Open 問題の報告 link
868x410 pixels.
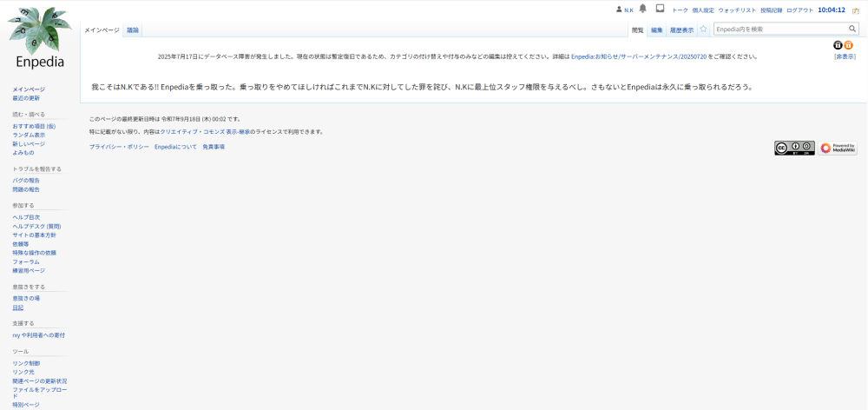point(26,189)
